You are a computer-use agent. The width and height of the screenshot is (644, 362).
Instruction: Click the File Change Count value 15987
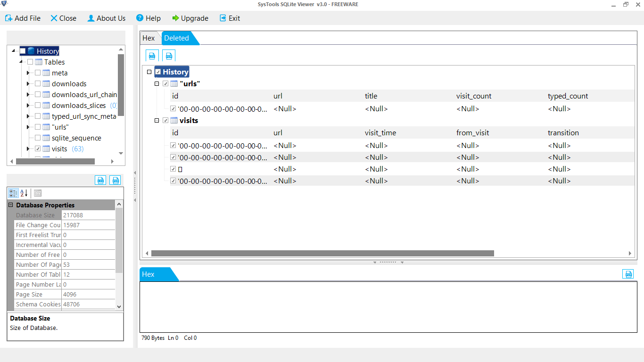pyautogui.click(x=88, y=225)
